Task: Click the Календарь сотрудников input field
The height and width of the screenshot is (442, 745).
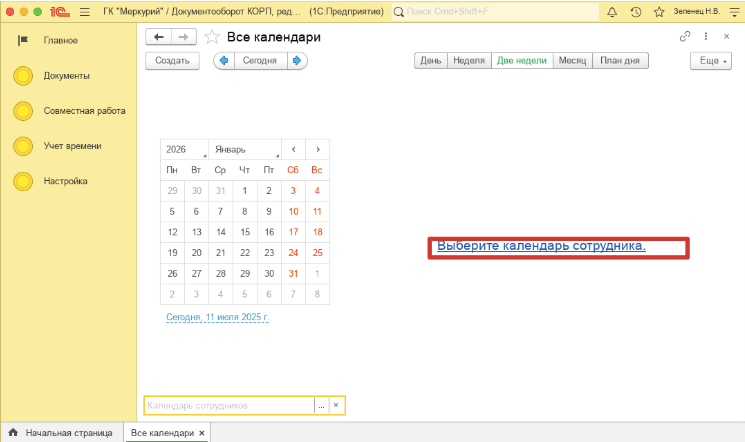Action: point(228,406)
